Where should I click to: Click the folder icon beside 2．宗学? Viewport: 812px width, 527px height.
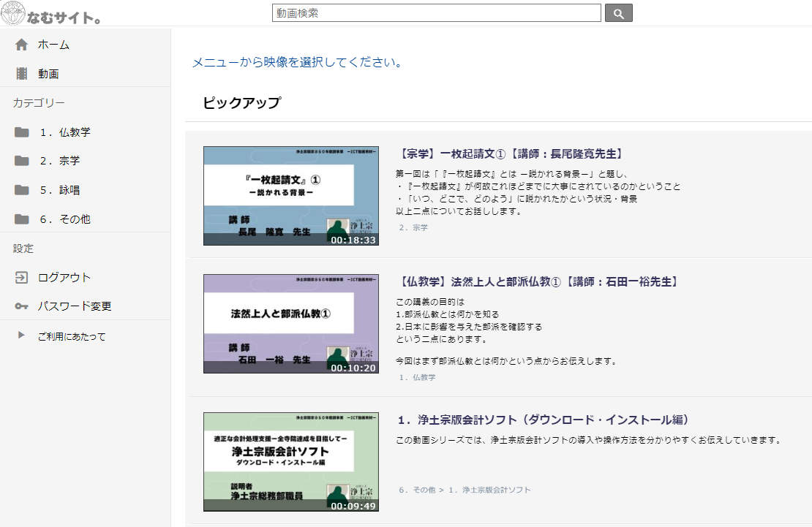coord(21,161)
